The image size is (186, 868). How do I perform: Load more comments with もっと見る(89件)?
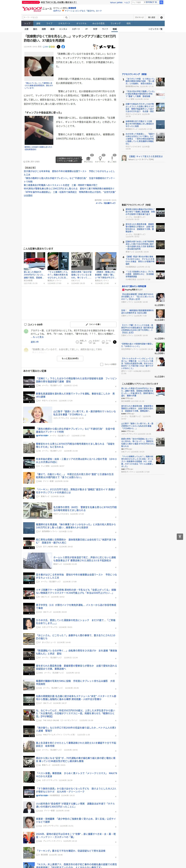pos(70,358)
